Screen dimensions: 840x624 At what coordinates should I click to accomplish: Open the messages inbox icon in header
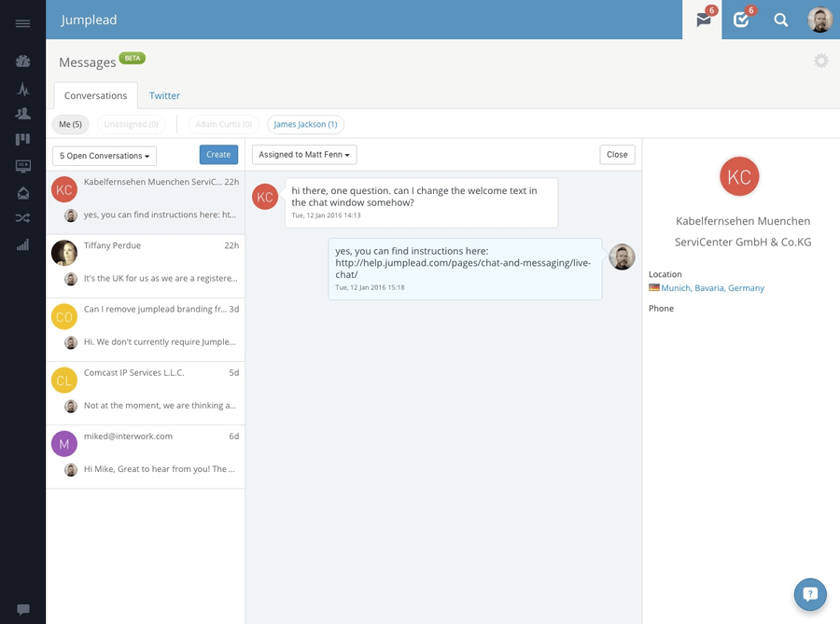click(702, 20)
